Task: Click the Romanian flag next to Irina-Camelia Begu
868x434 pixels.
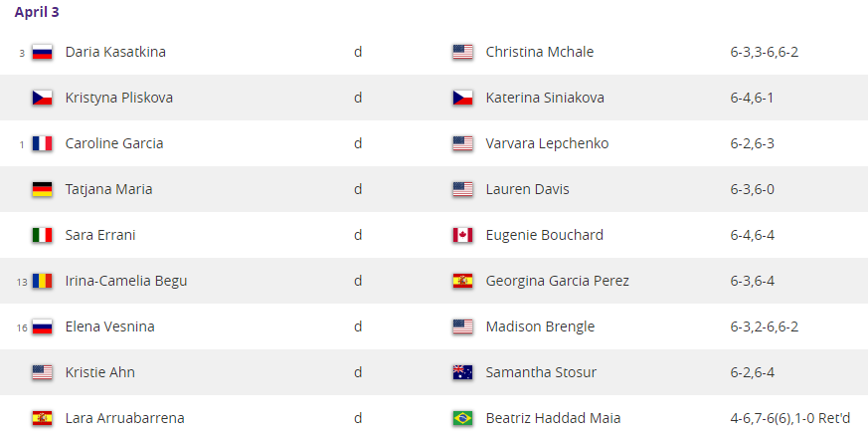Action: pos(42,281)
